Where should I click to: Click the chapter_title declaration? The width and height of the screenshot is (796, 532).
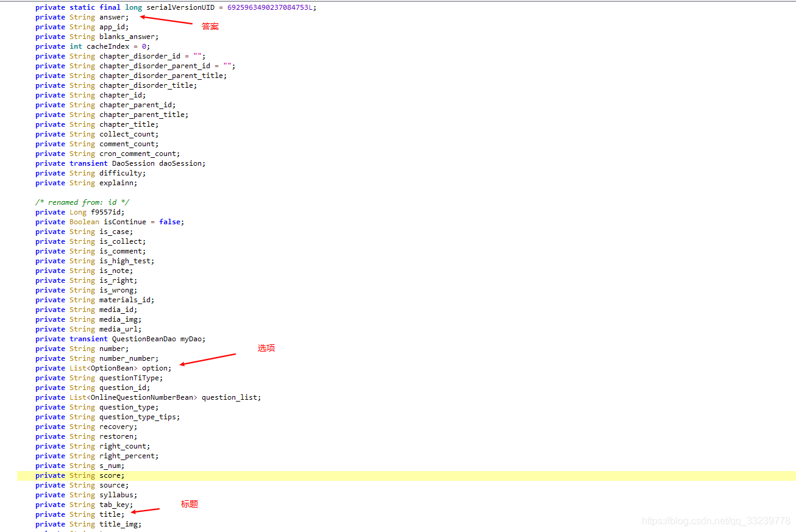click(x=97, y=124)
